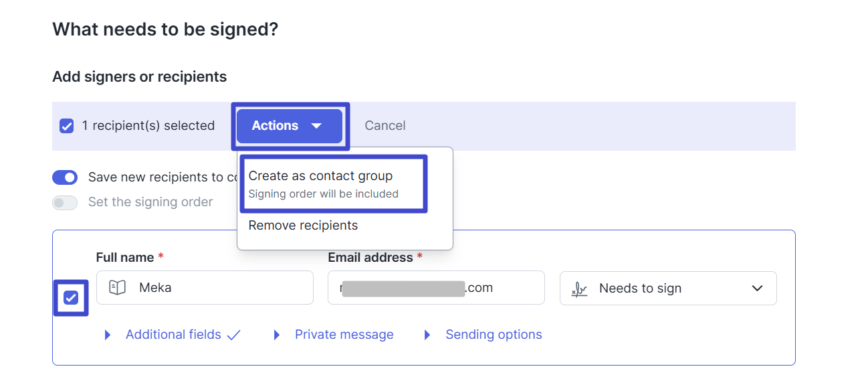Uncheck the checkbox beside the Meka recipient
Screen dimensions: 868x387
pos(71,298)
